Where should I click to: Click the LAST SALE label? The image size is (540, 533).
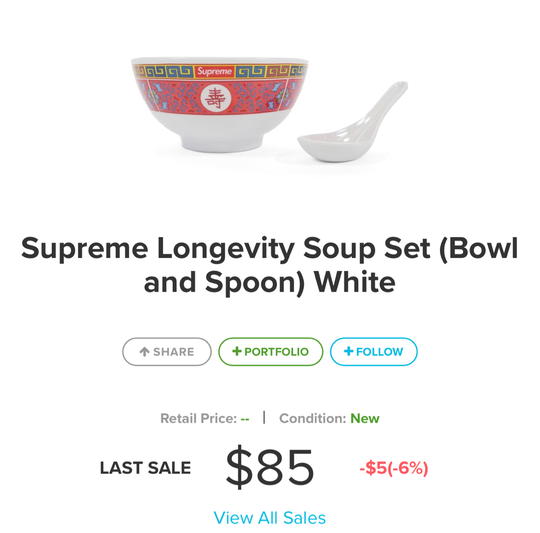(x=145, y=468)
